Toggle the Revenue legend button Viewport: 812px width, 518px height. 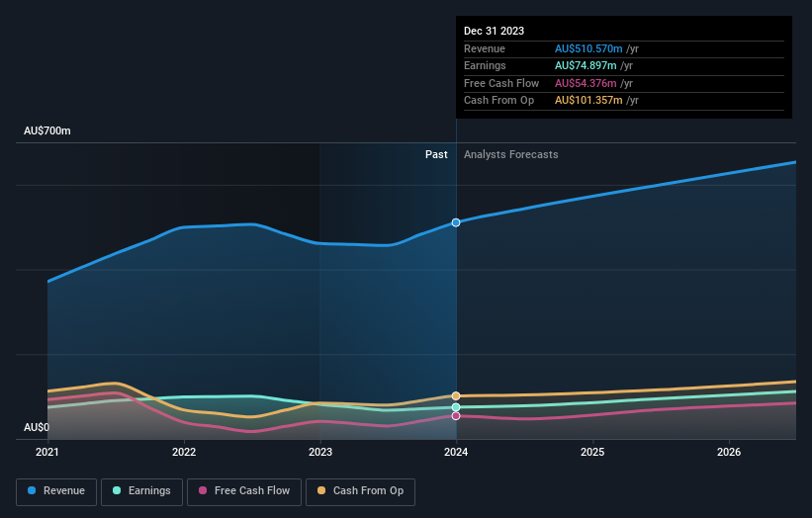[x=56, y=491]
